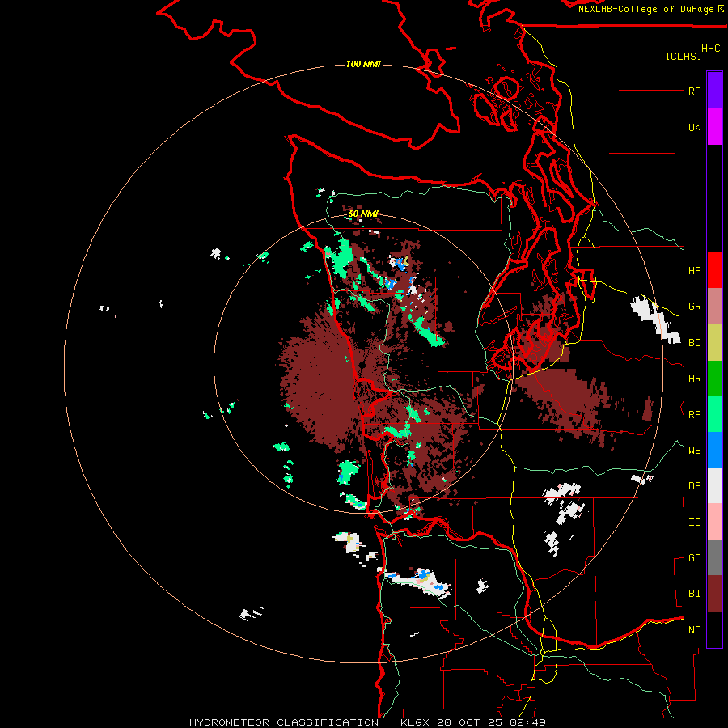This screenshot has height=728, width=728.
Task: Click the GR legend color swatch
Action: tap(714, 307)
